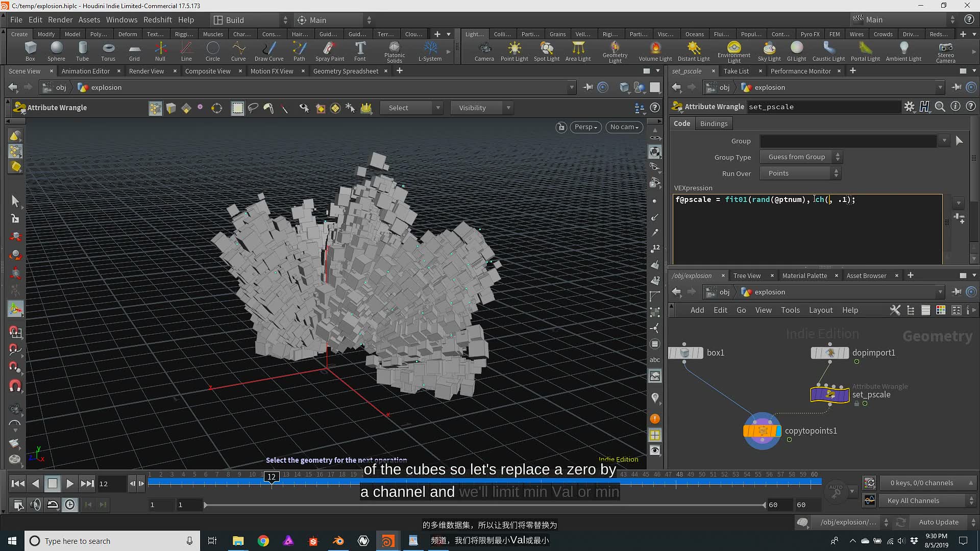The height and width of the screenshot is (551, 980).
Task: Select the Sphere primitive tool
Action: click(x=57, y=50)
